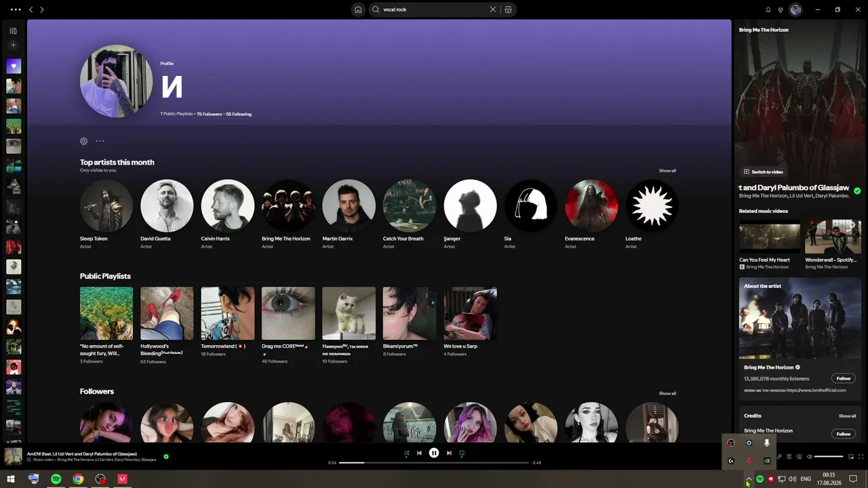Click the 75 Followers link
This screenshot has height=488, width=868.
tap(210, 114)
